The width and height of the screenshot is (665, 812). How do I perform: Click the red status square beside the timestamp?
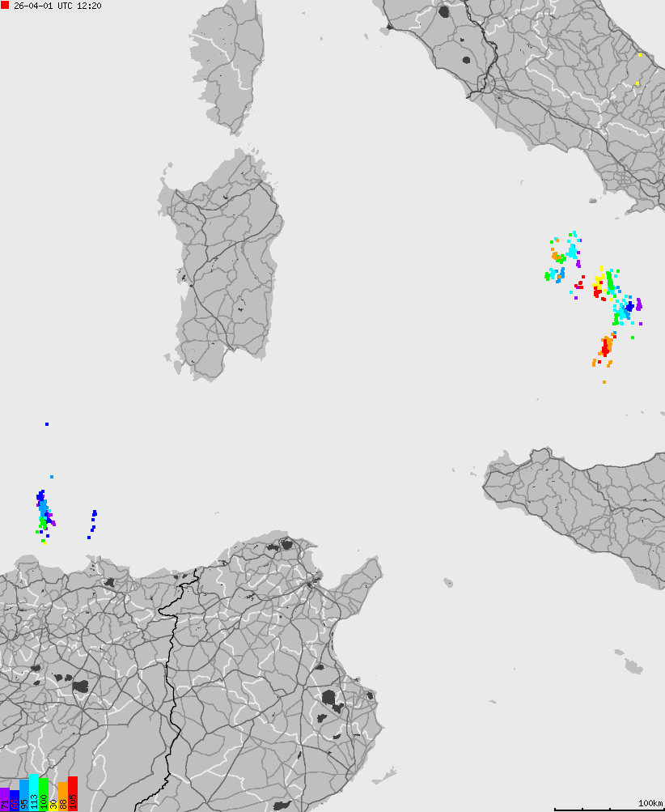(4, 5)
